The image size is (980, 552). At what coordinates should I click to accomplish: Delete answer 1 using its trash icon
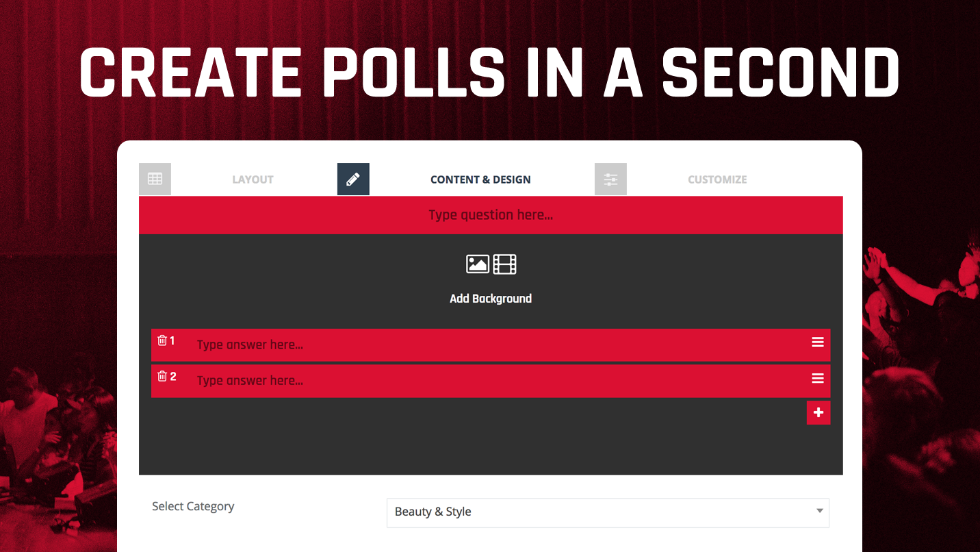coord(162,339)
